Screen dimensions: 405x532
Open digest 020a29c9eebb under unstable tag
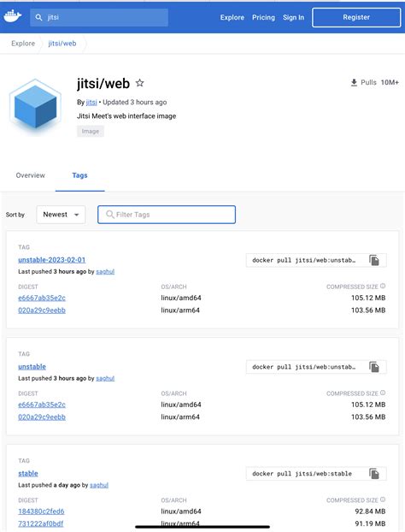42,417
